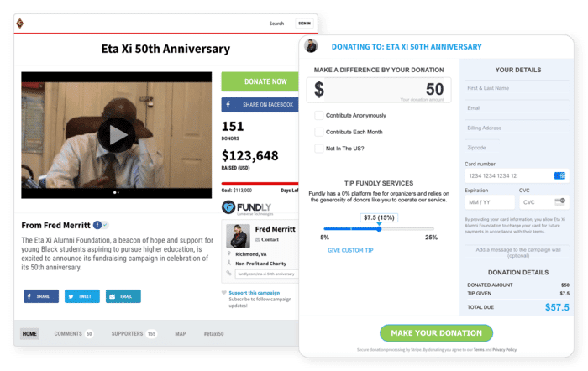Click the campaign URL text box
Screen dimensions: 588x371
[x=266, y=274]
